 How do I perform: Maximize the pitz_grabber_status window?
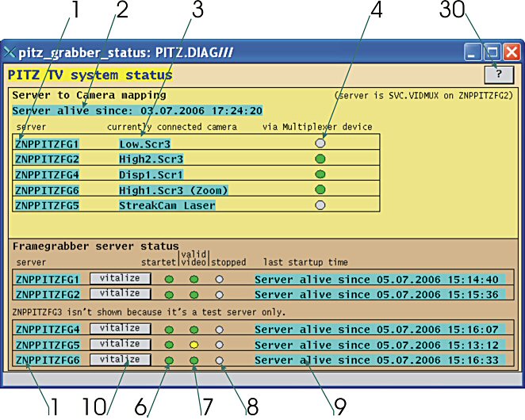pos(492,52)
